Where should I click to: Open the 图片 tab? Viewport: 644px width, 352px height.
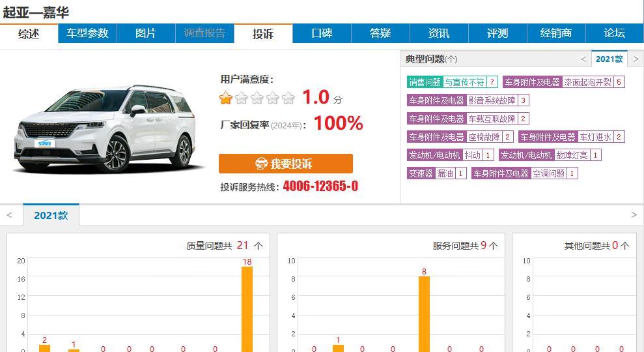[x=146, y=34]
